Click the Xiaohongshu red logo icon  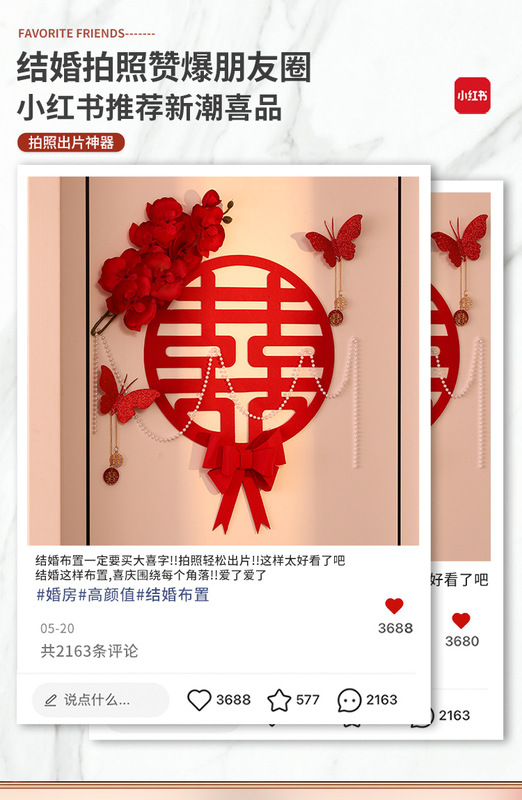pyautogui.click(x=472, y=95)
